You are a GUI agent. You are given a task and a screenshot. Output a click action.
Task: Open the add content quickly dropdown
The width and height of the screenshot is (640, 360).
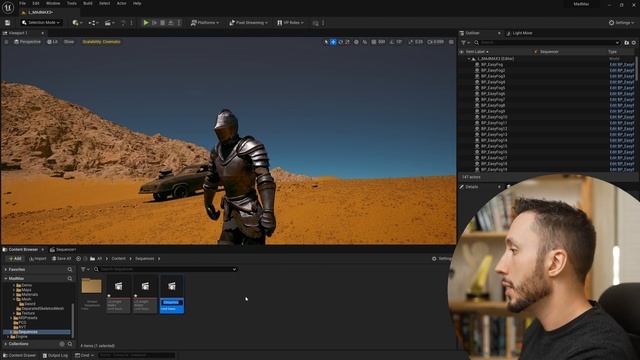click(x=77, y=23)
